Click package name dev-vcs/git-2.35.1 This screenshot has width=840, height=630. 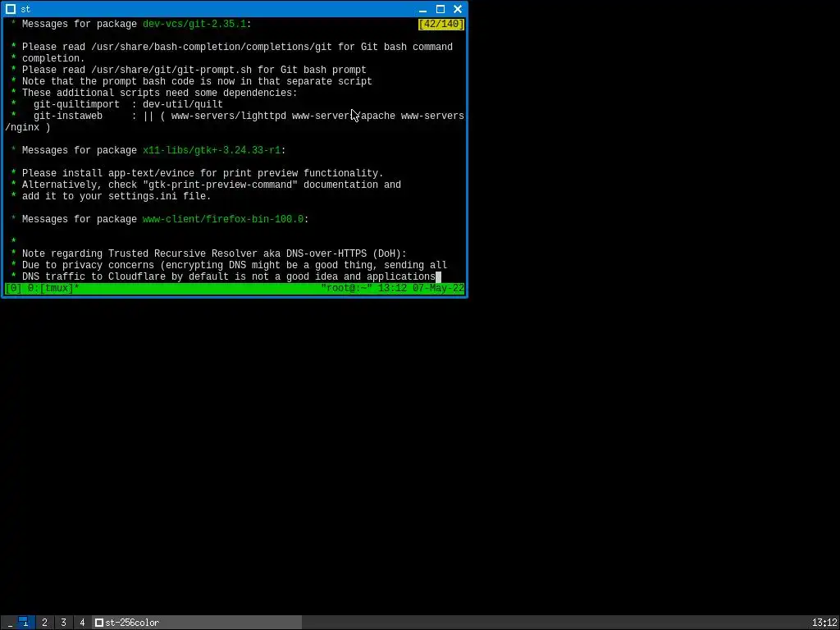click(x=194, y=24)
